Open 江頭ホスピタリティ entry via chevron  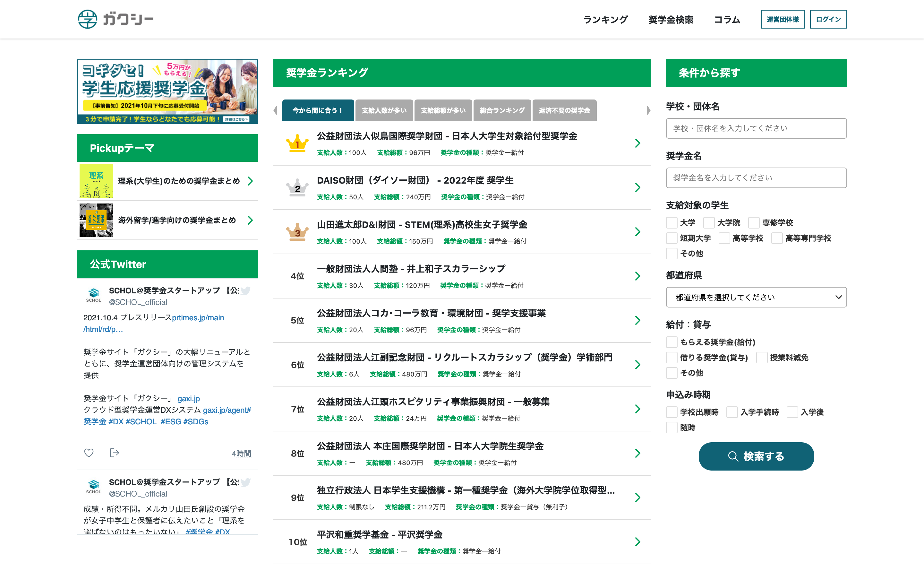coord(637,409)
